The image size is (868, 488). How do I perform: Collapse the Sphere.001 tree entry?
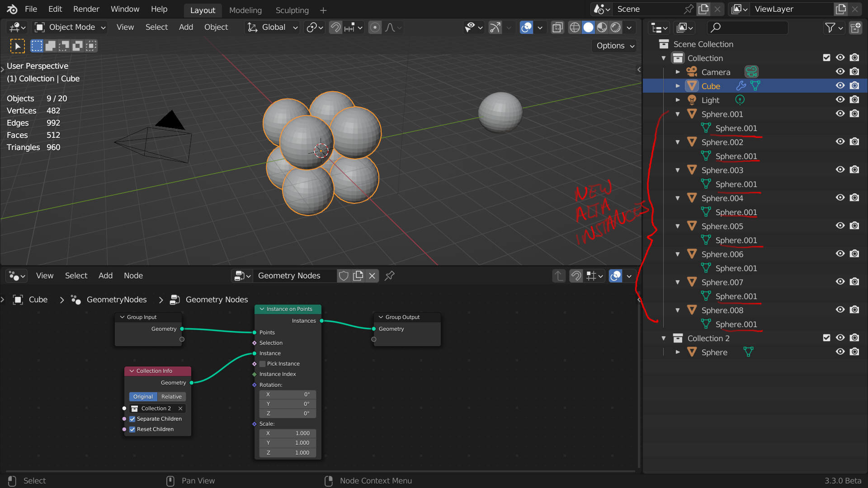coord(677,114)
